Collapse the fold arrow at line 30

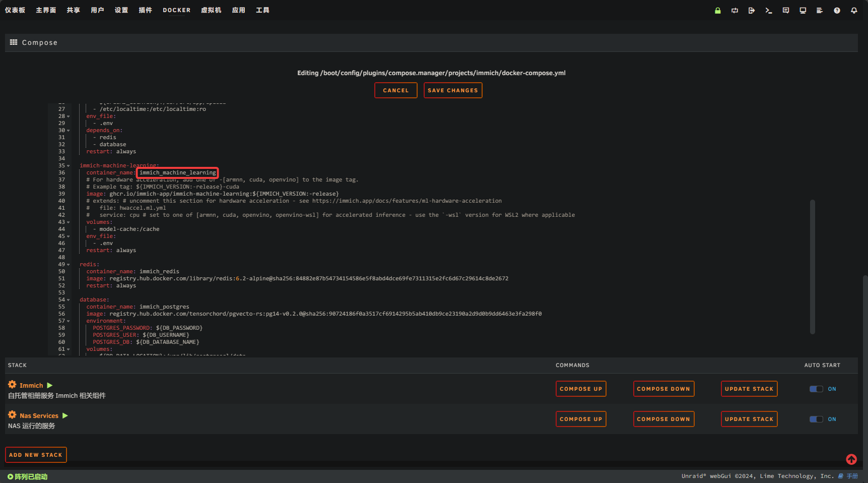[x=69, y=131]
